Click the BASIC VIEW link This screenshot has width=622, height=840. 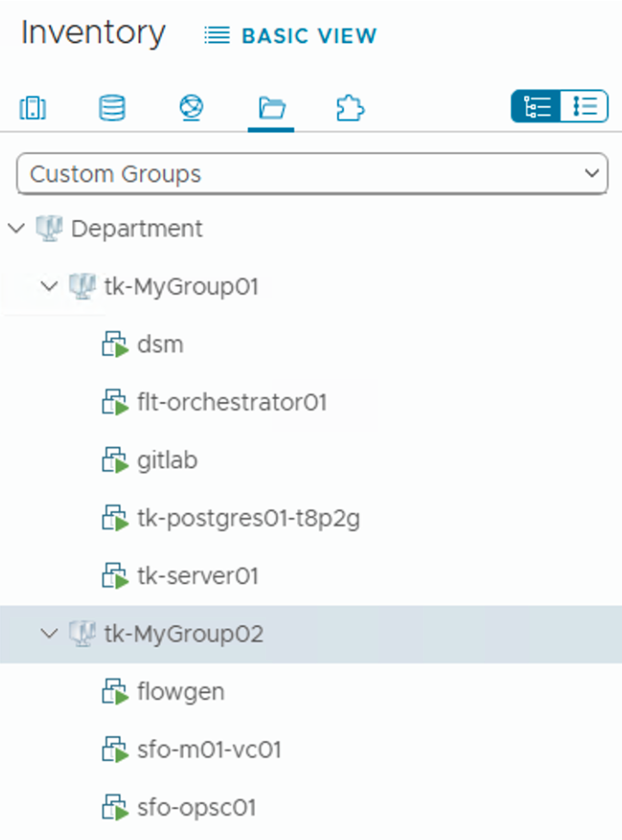click(291, 36)
